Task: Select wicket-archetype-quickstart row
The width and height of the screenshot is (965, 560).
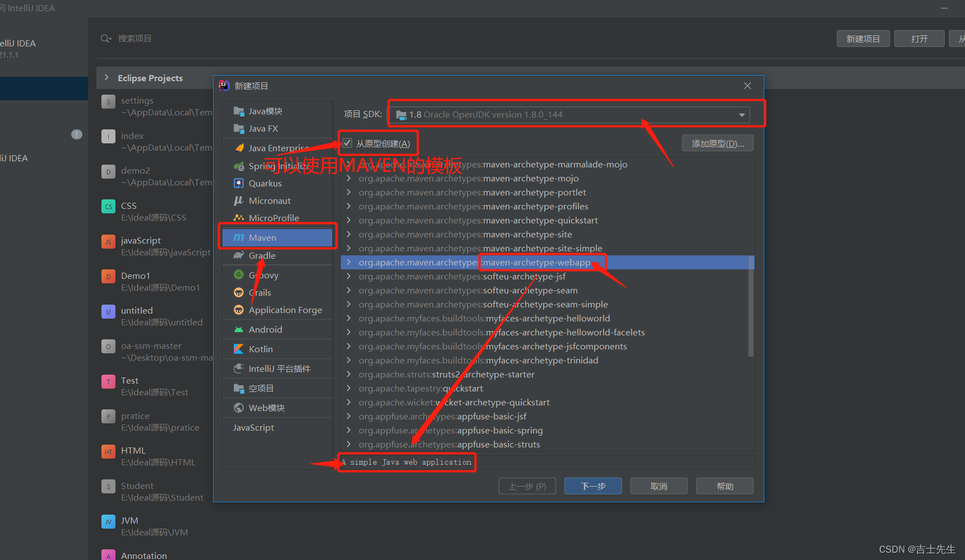Action: pyautogui.click(x=548, y=402)
